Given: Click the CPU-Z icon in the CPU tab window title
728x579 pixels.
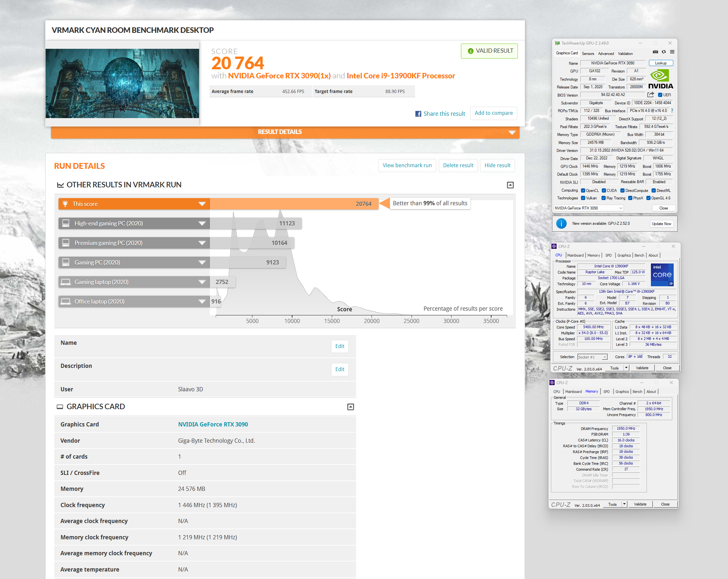Looking at the screenshot, I should 554,247.
